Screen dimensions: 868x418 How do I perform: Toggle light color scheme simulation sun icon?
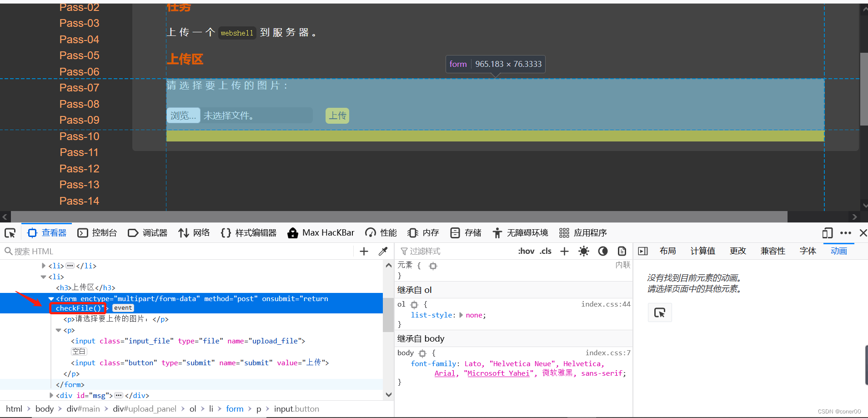click(584, 251)
